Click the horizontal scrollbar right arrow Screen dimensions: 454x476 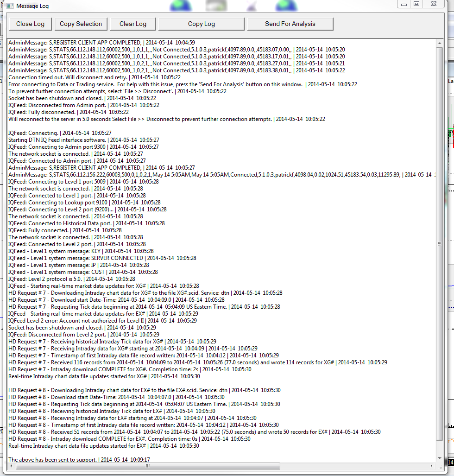click(x=432, y=466)
